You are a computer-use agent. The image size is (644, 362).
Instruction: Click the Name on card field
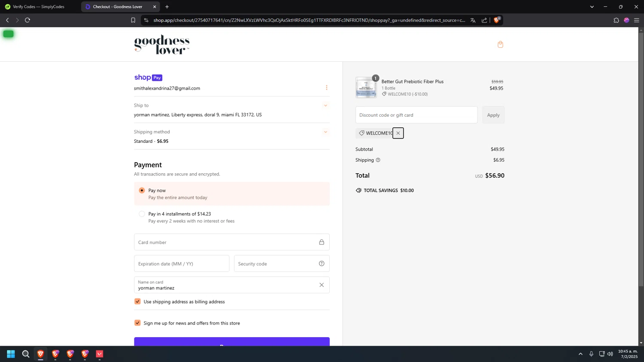click(x=232, y=285)
